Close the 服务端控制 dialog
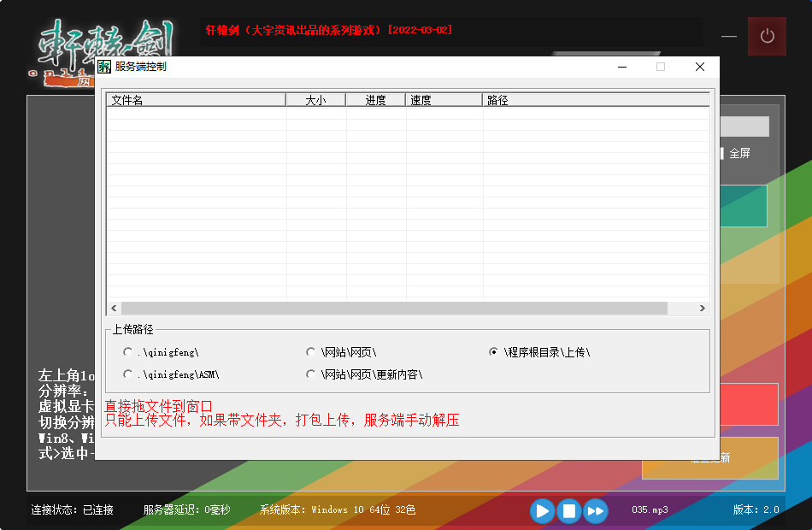 [x=700, y=67]
